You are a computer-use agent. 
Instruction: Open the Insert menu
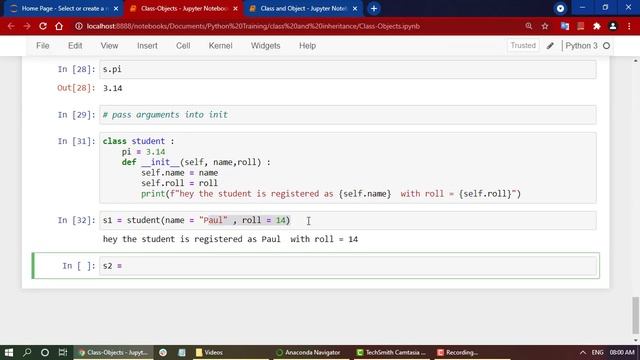point(147,46)
